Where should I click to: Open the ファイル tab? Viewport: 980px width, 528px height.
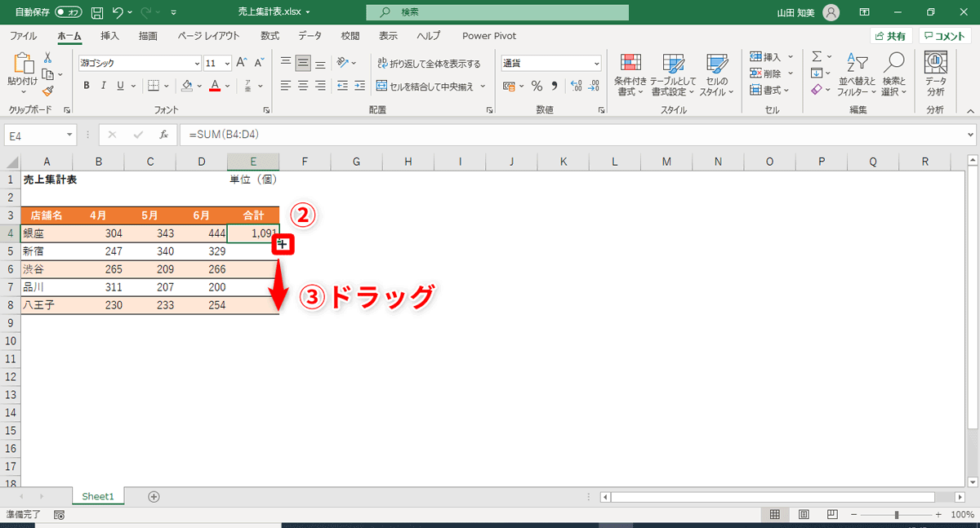(x=23, y=36)
